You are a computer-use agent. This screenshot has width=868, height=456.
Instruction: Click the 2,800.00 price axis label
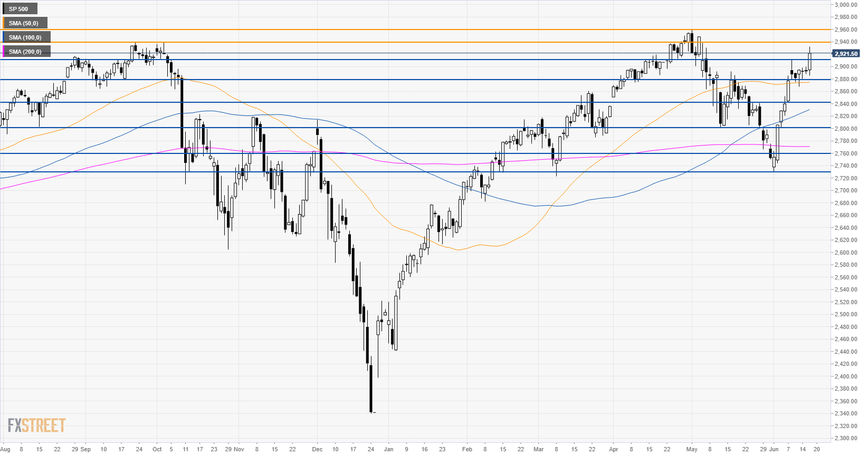tap(846, 129)
